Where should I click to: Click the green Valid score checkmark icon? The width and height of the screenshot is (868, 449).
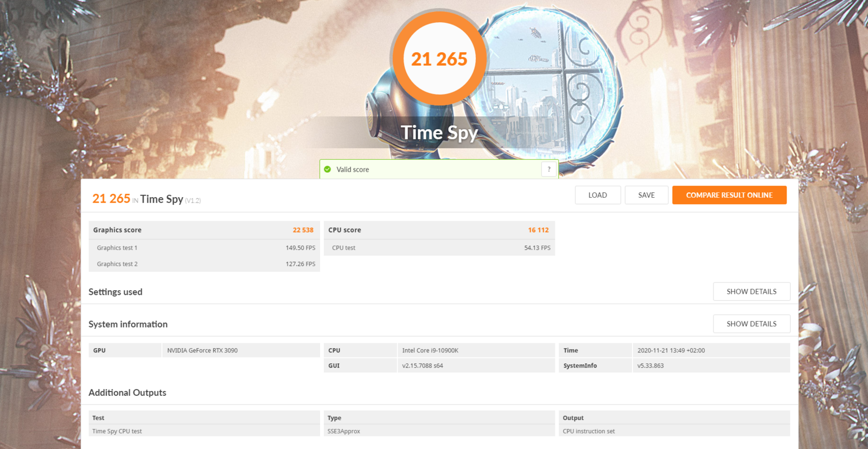328,169
